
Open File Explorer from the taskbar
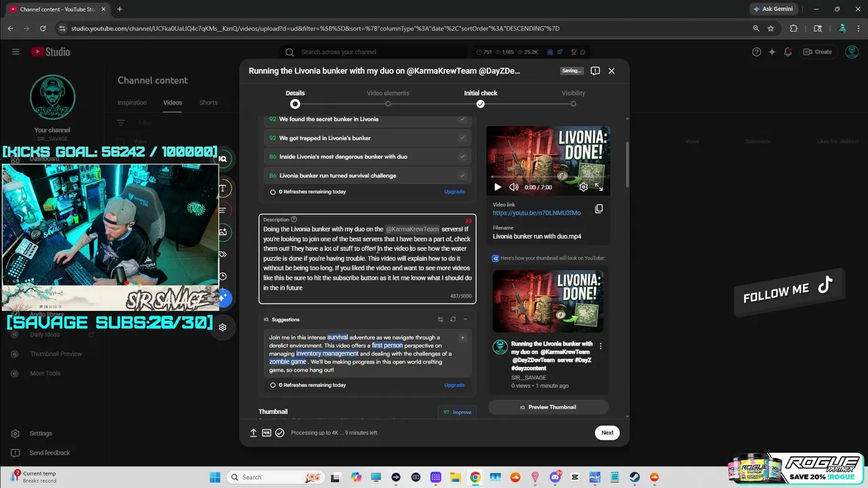coord(456,477)
